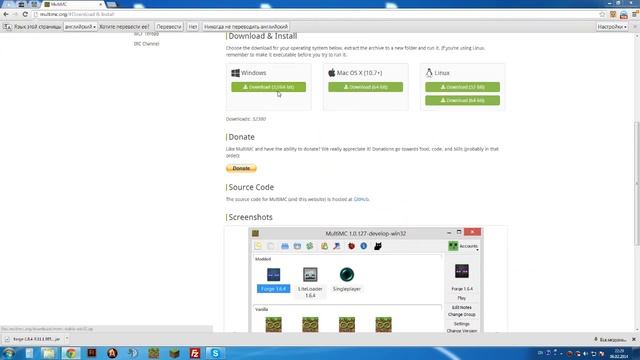This screenshot has width=640, height=360.
Task: Click the Downloads count text below the Windows card
Action: (246, 119)
